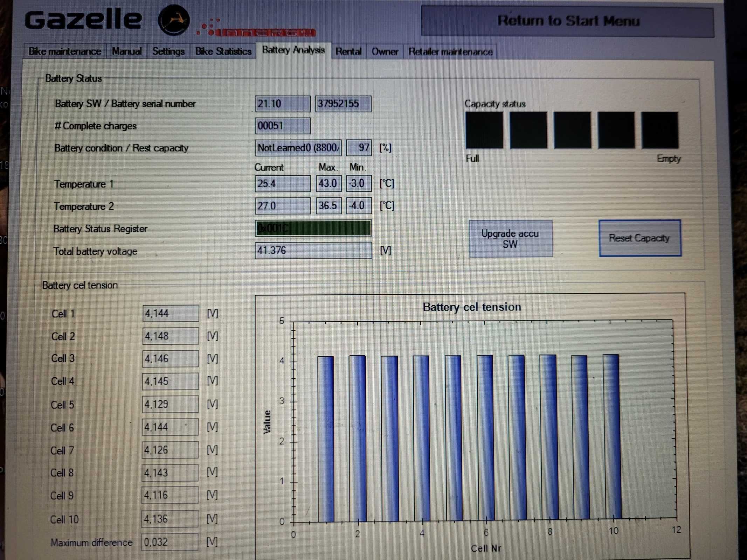
Task: Click the Cell 5 voltage field
Action: 170,404
